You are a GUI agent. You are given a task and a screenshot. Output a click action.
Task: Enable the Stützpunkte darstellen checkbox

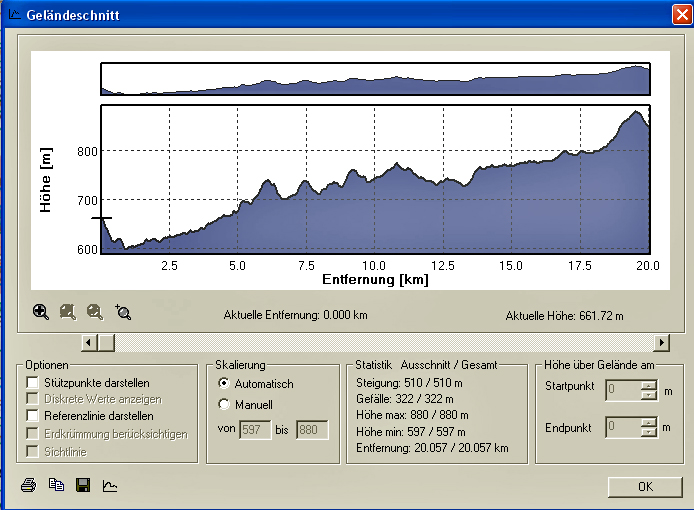pyautogui.click(x=33, y=383)
